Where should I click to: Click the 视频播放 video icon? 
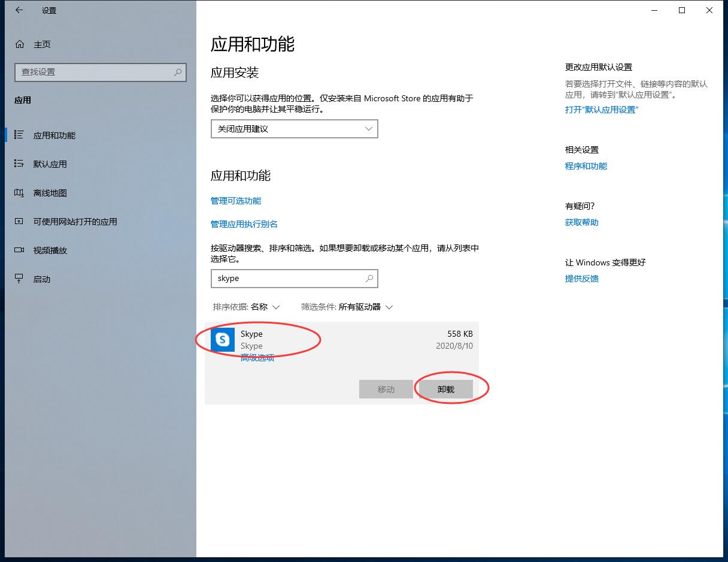(x=19, y=250)
